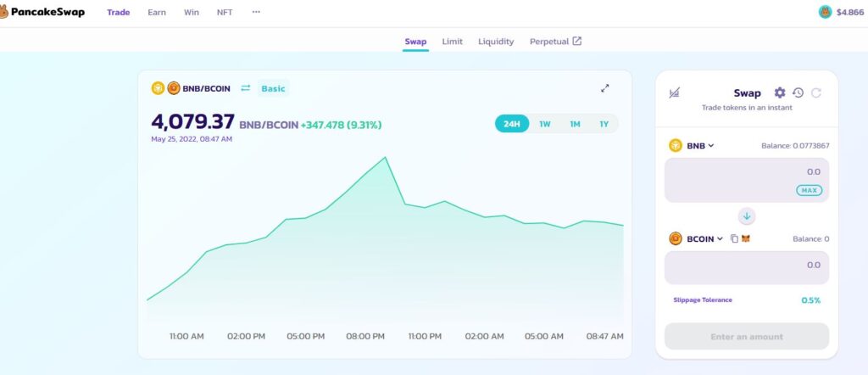
Task: Click the CAKE price $4.866
Action: (849, 12)
